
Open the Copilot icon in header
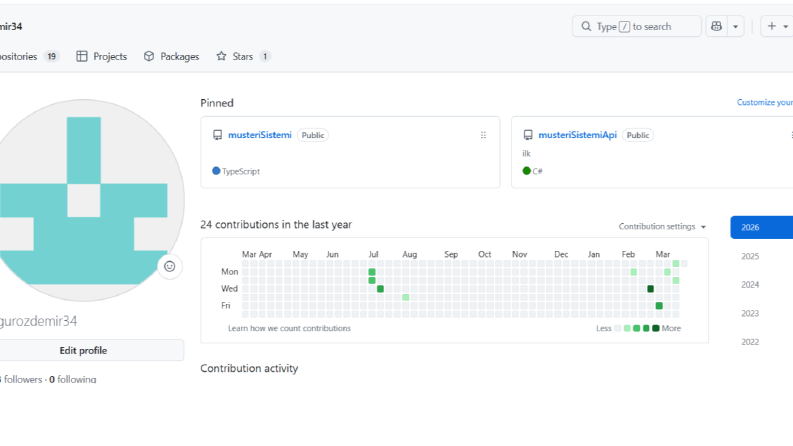[716, 26]
